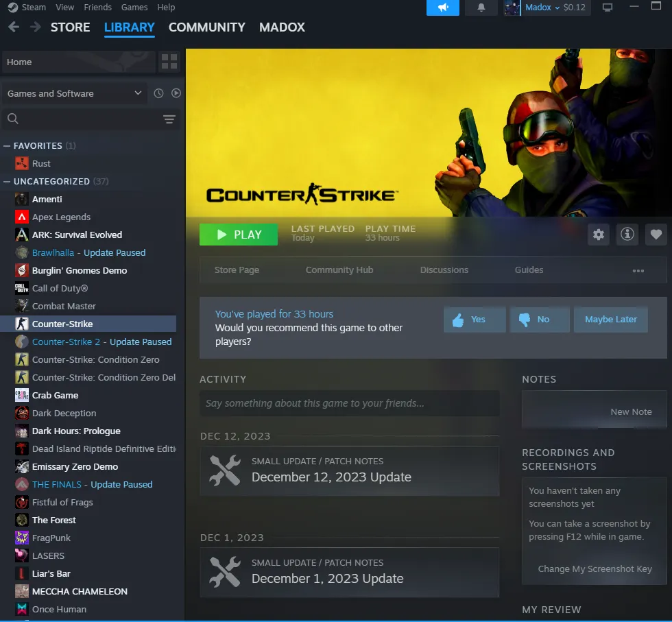
Task: Open the Help menu
Action: pyautogui.click(x=166, y=8)
